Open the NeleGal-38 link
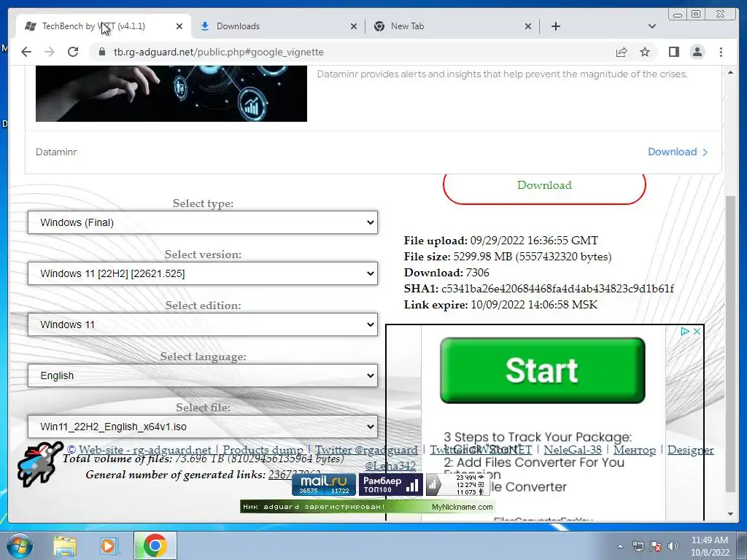This screenshot has height=560, width=747. click(573, 449)
